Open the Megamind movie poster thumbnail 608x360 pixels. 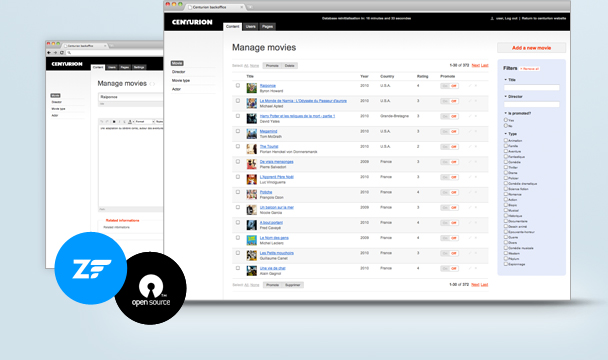point(252,133)
